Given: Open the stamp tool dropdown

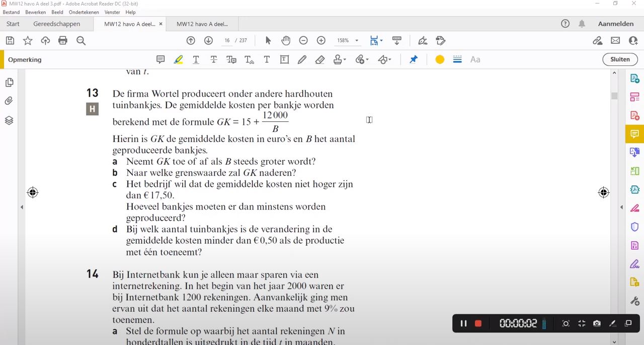Looking at the screenshot, I should coord(340,59).
